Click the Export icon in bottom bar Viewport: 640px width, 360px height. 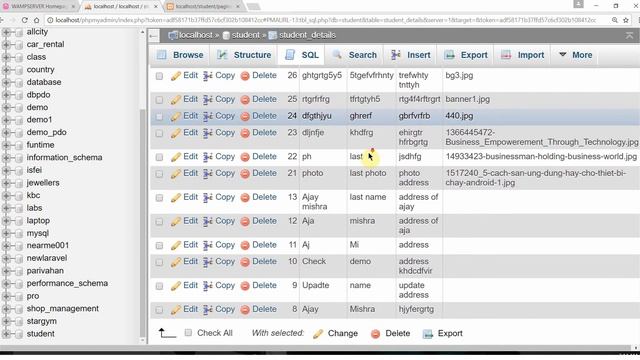[427, 334]
